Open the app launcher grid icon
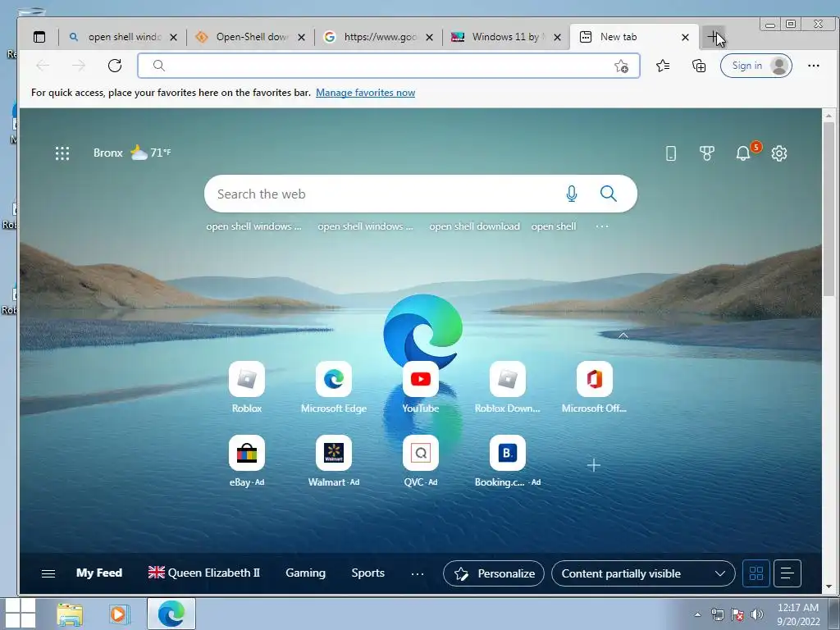Viewport: 840px width, 630px height. click(62, 153)
